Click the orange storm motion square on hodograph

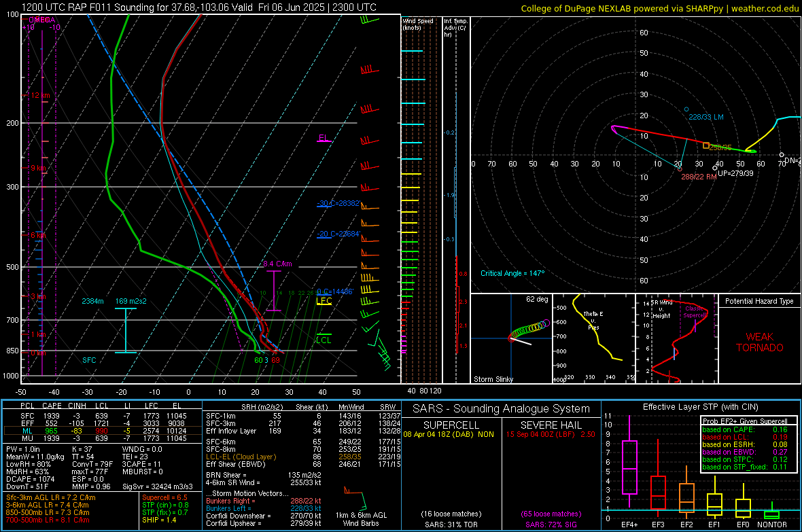706,146
